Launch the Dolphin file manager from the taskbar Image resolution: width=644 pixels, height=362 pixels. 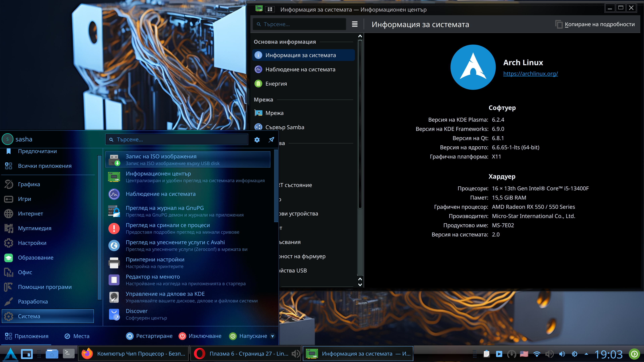(52, 354)
